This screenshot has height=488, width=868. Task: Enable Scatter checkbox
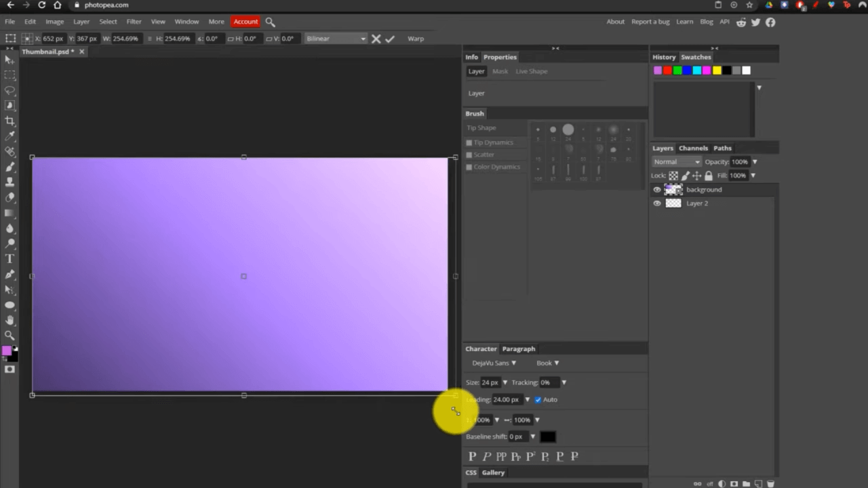[x=469, y=155]
